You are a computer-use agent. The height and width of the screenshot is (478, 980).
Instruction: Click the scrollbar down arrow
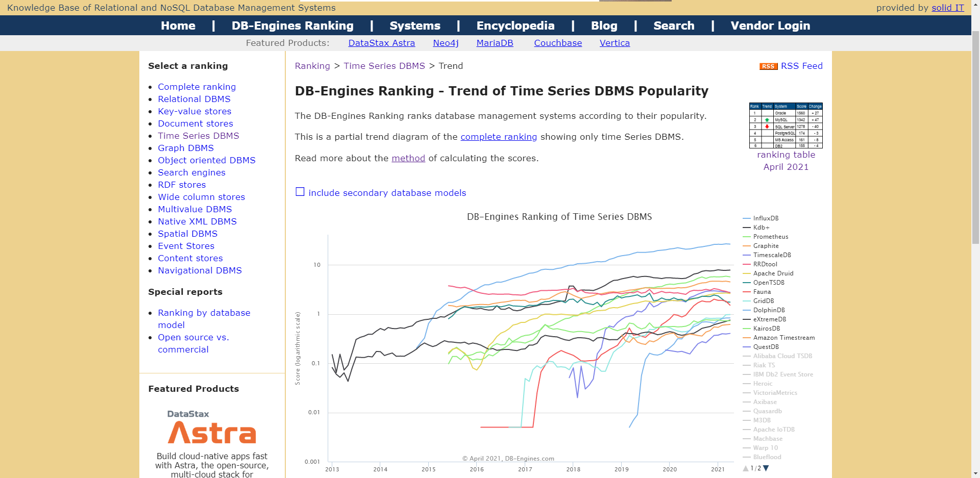tap(975, 473)
